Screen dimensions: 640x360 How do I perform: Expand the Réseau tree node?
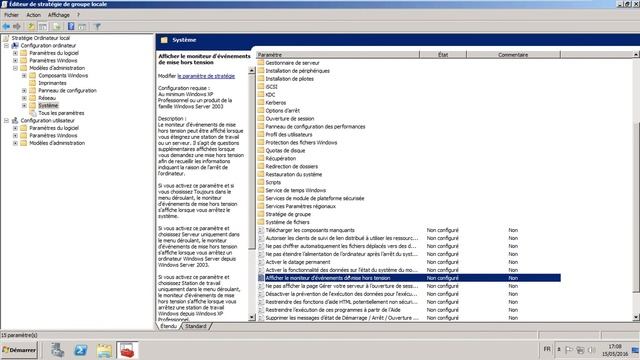click(24, 98)
